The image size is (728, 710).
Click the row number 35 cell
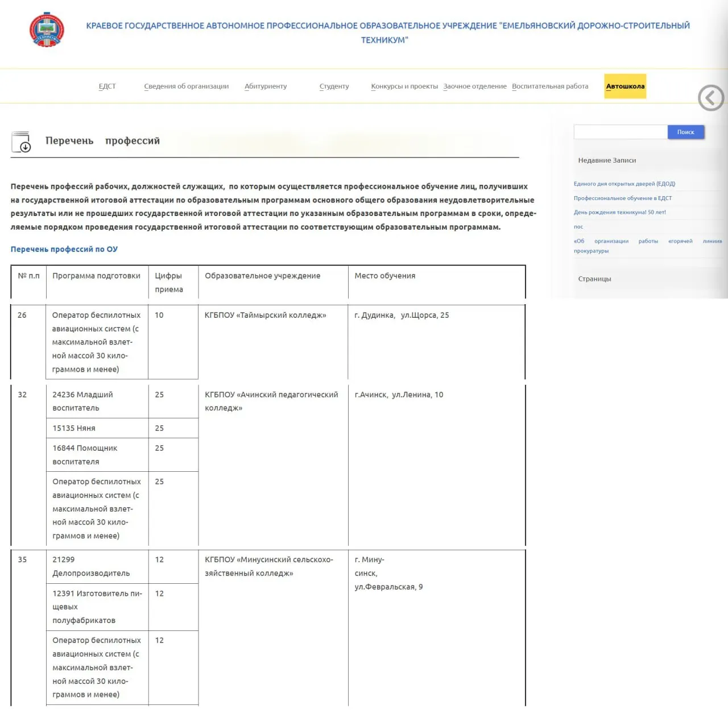tap(28, 628)
